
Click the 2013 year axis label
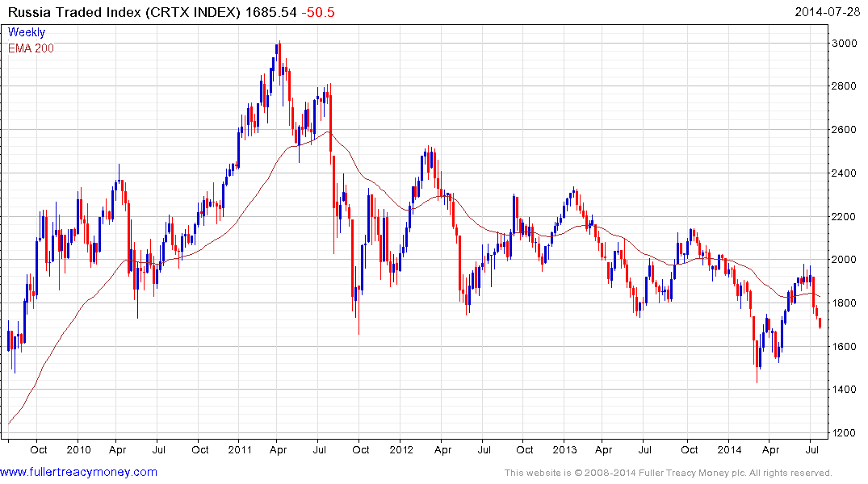tap(564, 449)
